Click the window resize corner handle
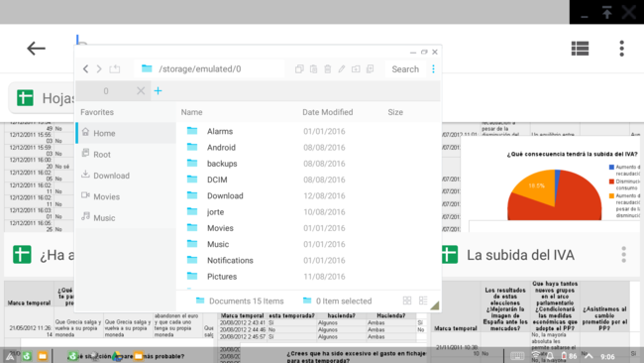The height and width of the screenshot is (363, 644). pyautogui.click(x=435, y=305)
